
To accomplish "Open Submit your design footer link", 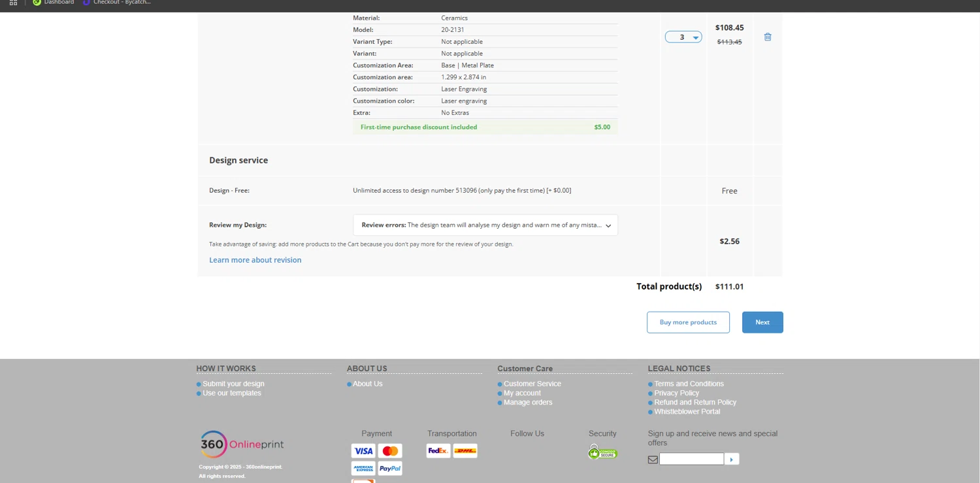I will (233, 384).
